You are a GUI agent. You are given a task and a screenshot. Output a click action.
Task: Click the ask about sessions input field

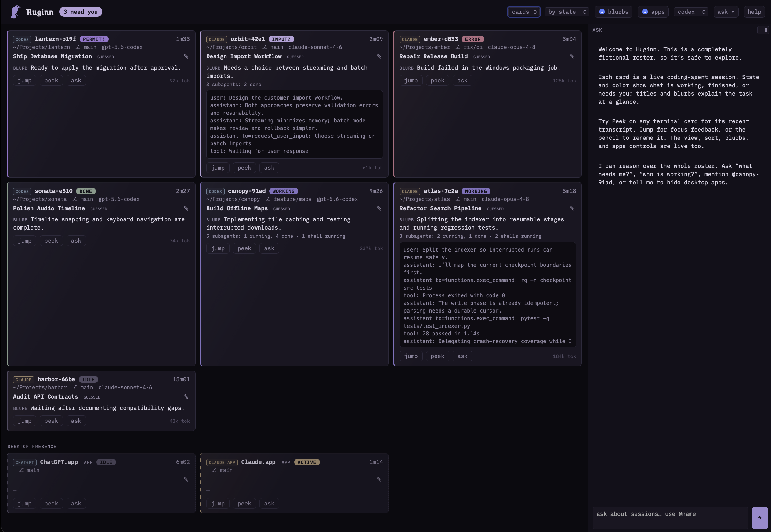[x=670, y=518]
